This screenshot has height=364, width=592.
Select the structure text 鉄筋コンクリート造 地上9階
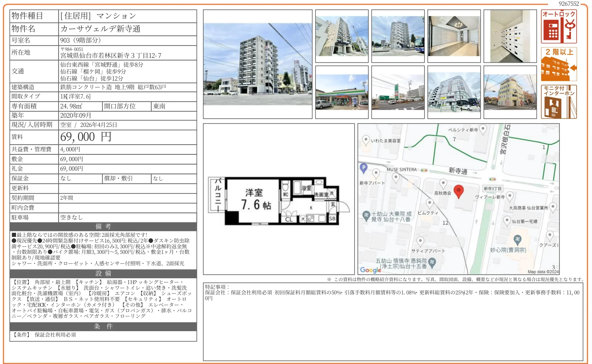tap(97, 87)
